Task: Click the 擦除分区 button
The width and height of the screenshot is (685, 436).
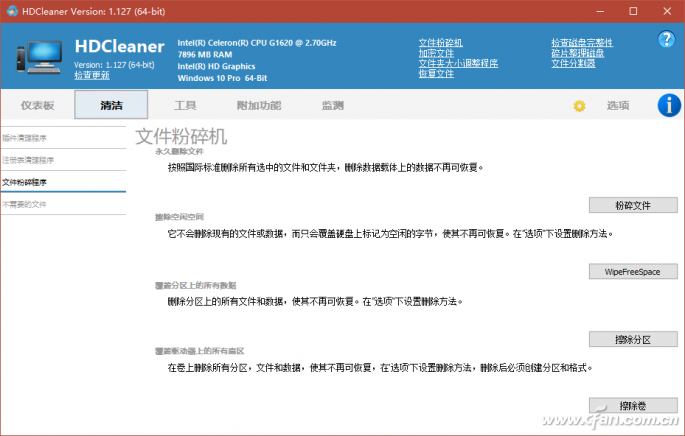Action: [633, 339]
